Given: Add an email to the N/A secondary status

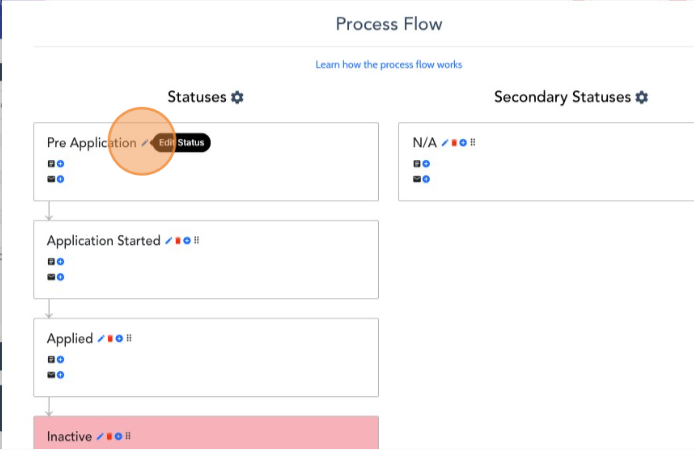Looking at the screenshot, I should (x=426, y=179).
